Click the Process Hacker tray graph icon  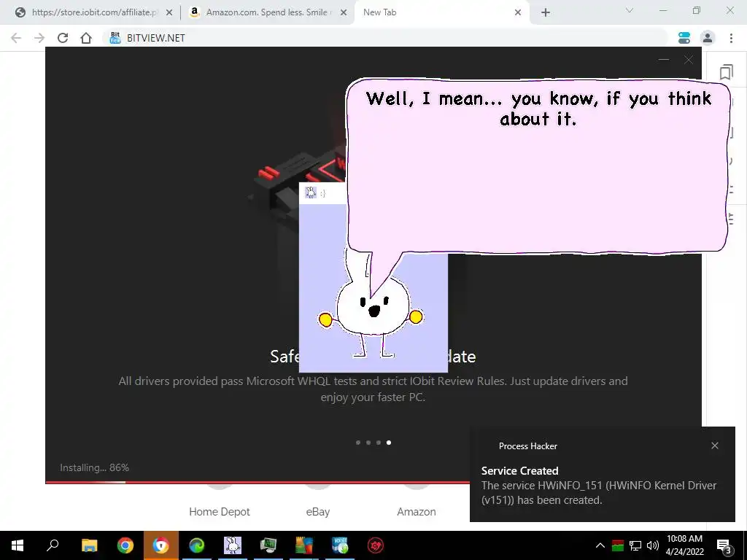coord(618,545)
